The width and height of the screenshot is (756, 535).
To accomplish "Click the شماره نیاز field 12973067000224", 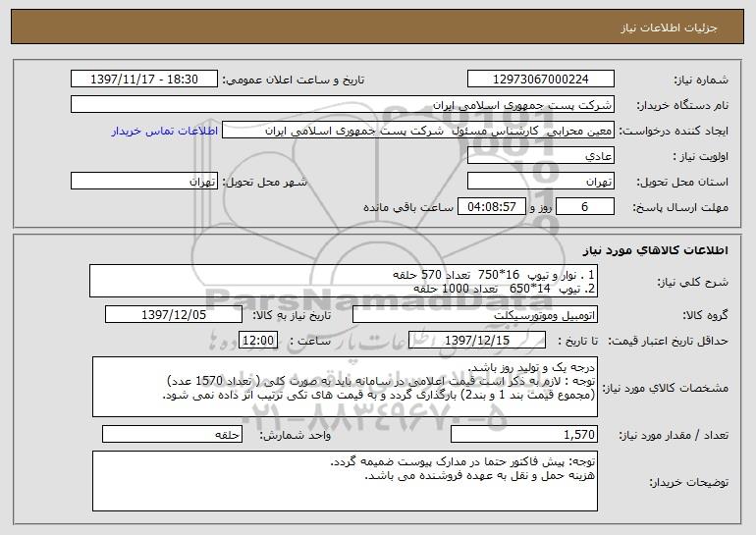I will tap(540, 80).
